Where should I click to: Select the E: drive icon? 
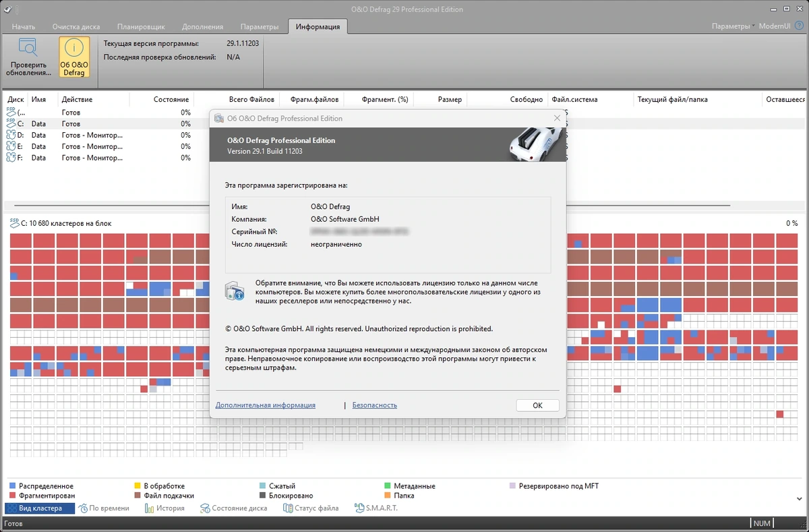[11, 146]
